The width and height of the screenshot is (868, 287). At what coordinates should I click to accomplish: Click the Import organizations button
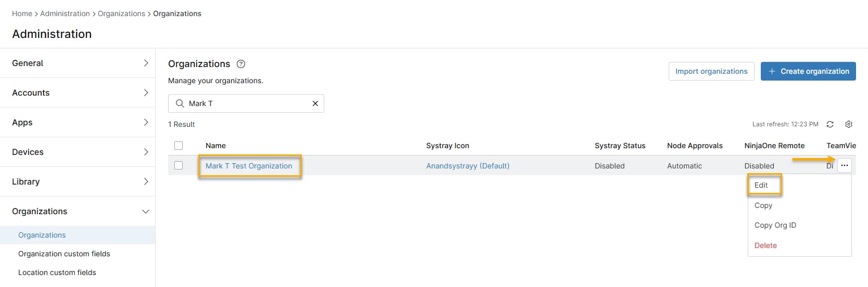click(711, 71)
